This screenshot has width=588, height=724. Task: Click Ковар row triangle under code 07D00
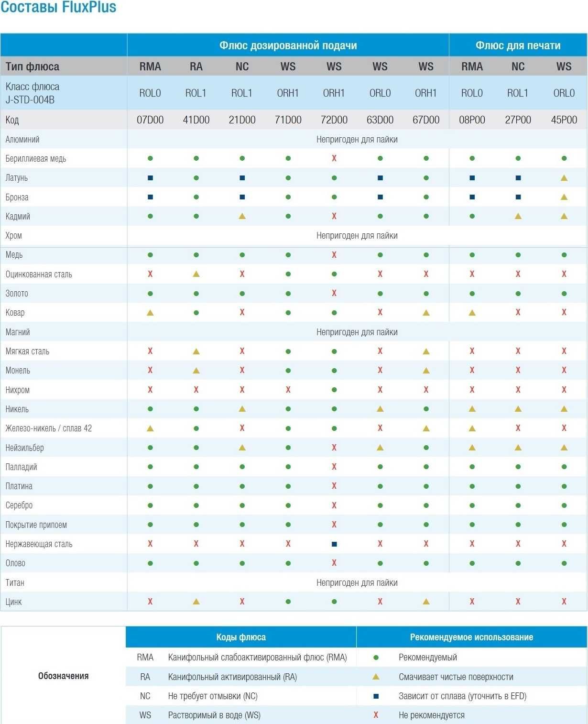click(x=150, y=313)
